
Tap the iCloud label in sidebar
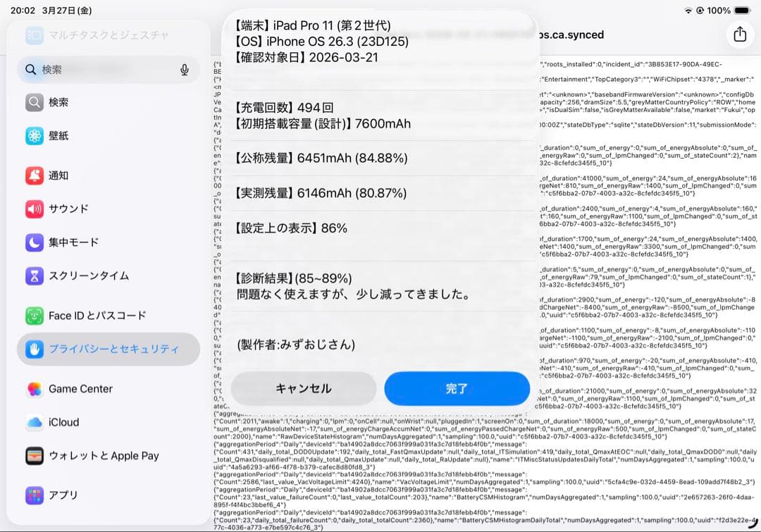(x=63, y=422)
